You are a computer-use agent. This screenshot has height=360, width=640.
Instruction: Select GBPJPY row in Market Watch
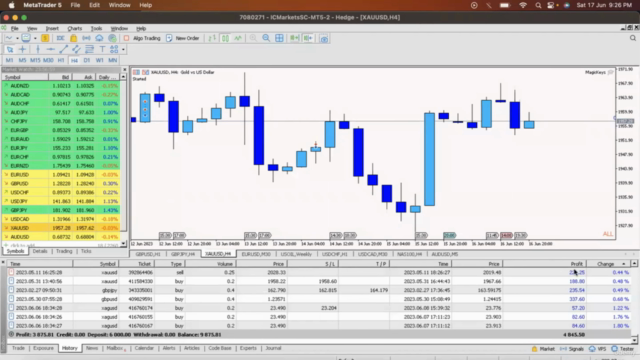coord(61,210)
